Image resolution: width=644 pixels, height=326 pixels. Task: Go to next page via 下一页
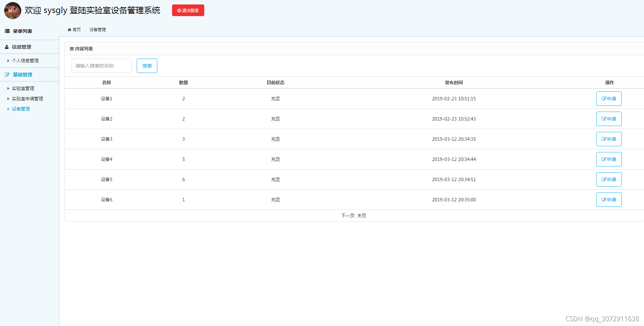[348, 216]
